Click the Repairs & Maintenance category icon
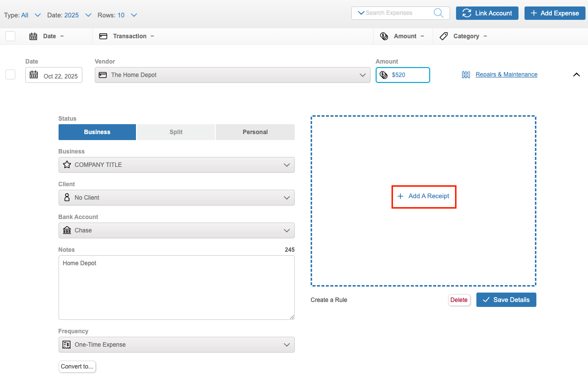 [x=466, y=75]
